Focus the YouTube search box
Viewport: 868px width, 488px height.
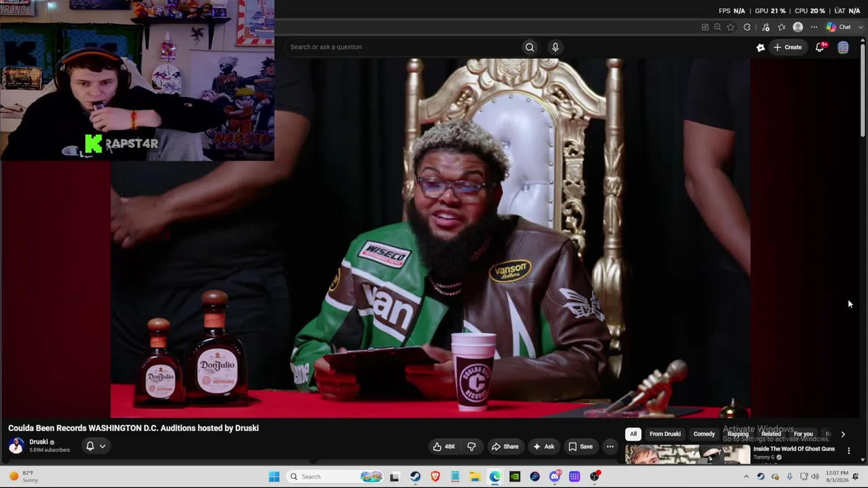click(403, 47)
